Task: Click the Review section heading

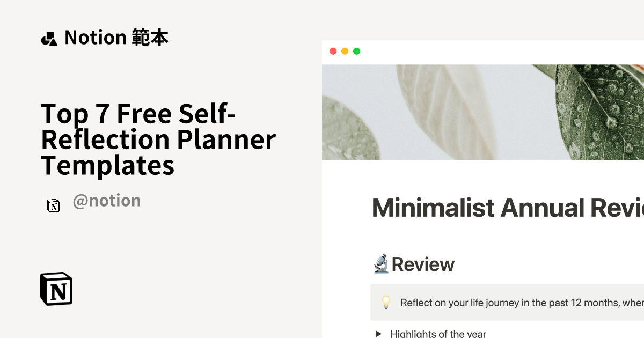Action: (x=423, y=263)
